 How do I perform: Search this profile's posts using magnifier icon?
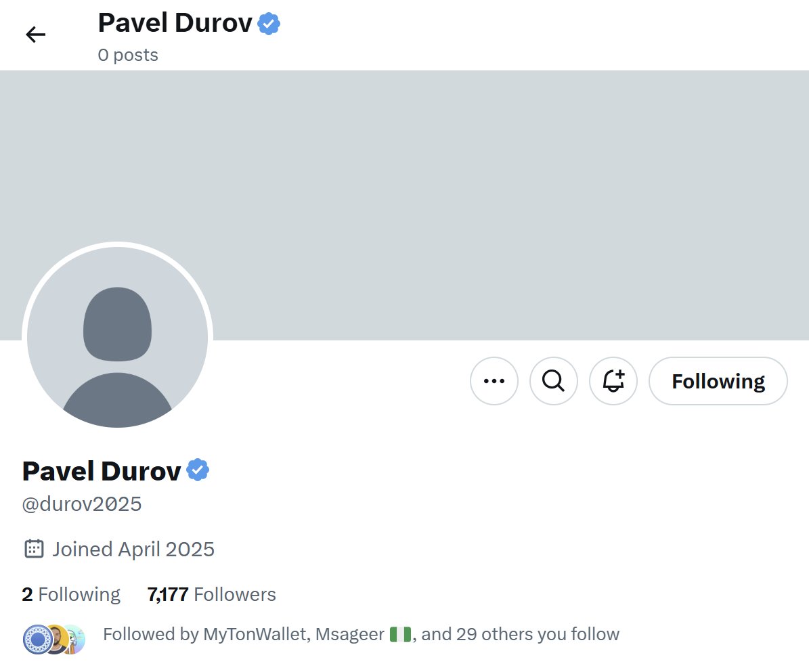click(x=553, y=381)
